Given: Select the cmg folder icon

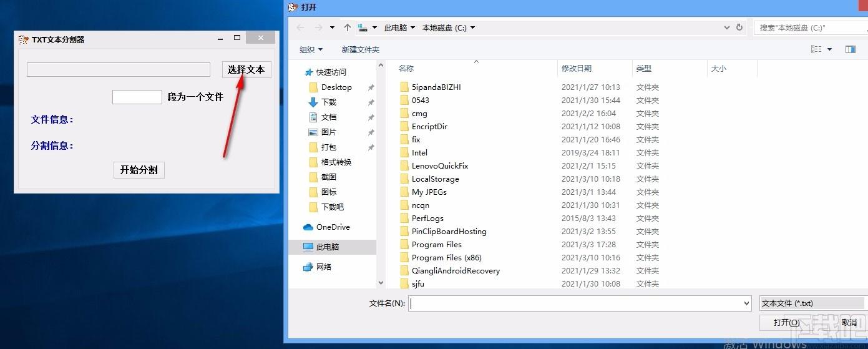Looking at the screenshot, I should coord(404,113).
